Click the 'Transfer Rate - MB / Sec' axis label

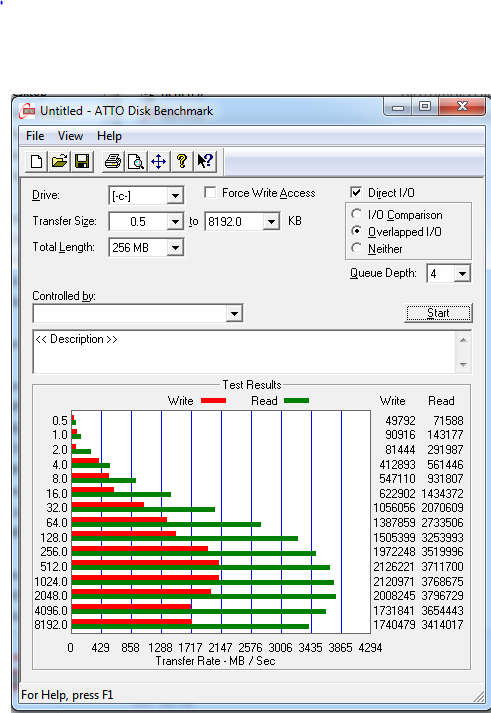pos(215,661)
